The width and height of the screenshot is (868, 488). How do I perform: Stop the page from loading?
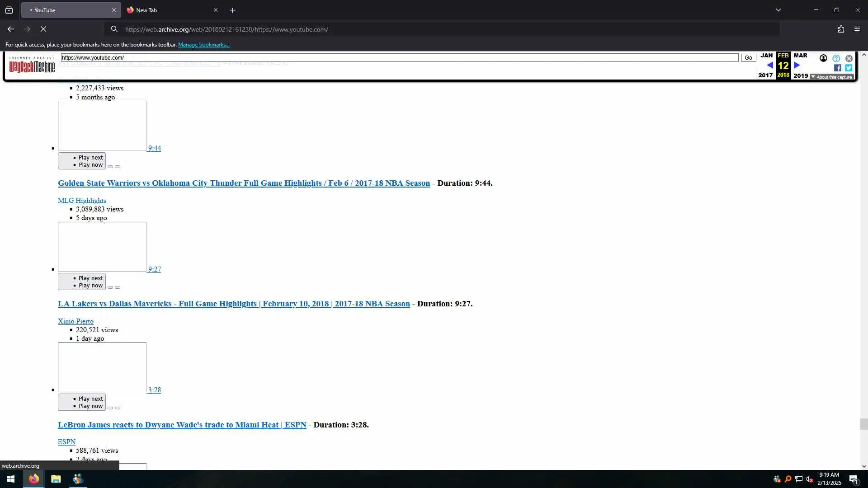coord(43,29)
